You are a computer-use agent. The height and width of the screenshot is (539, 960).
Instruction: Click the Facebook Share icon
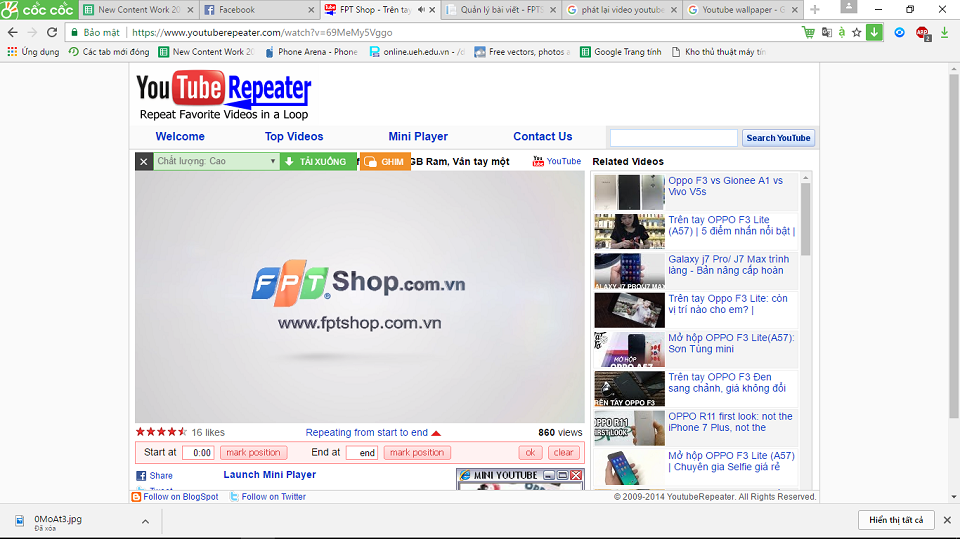tap(141, 476)
